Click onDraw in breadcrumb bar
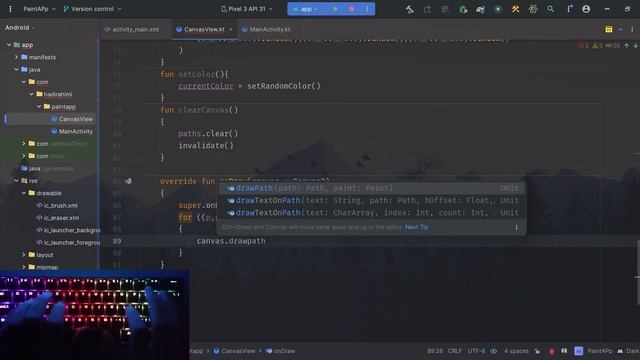This screenshot has width=640, height=360. coord(280,351)
